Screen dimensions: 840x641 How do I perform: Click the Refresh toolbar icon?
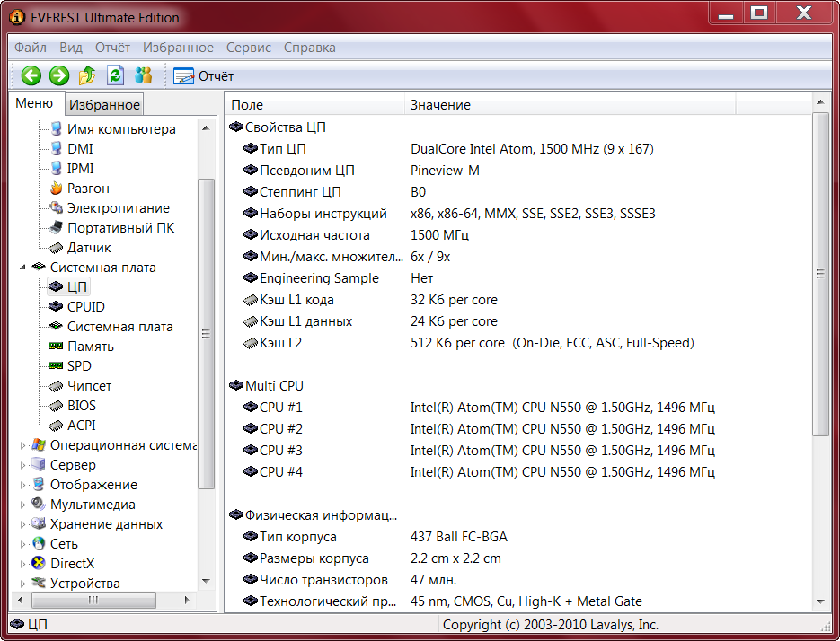tap(115, 76)
